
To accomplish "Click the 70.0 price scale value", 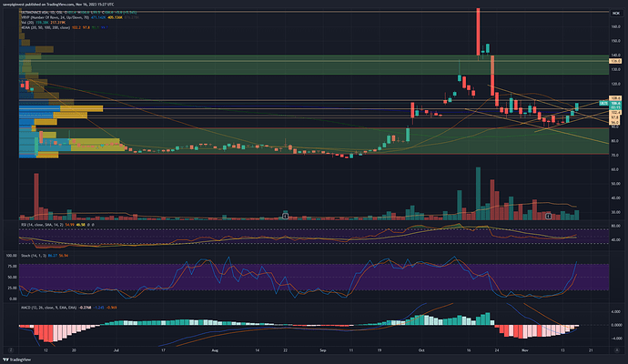I will coord(615,155).
